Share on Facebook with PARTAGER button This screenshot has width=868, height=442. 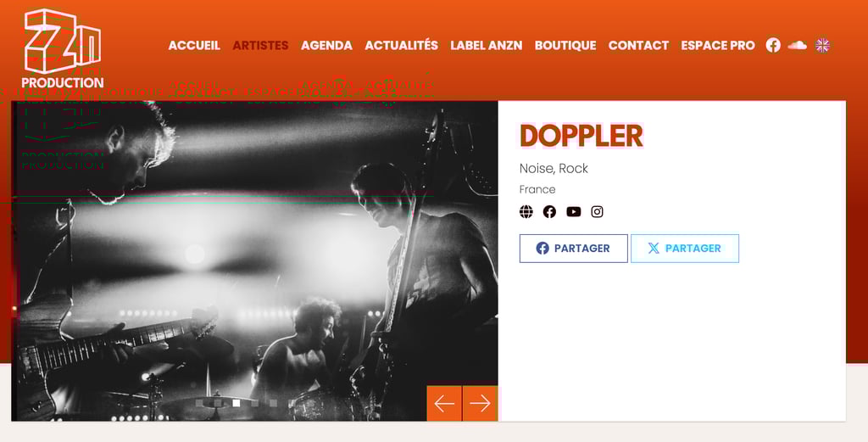574,248
